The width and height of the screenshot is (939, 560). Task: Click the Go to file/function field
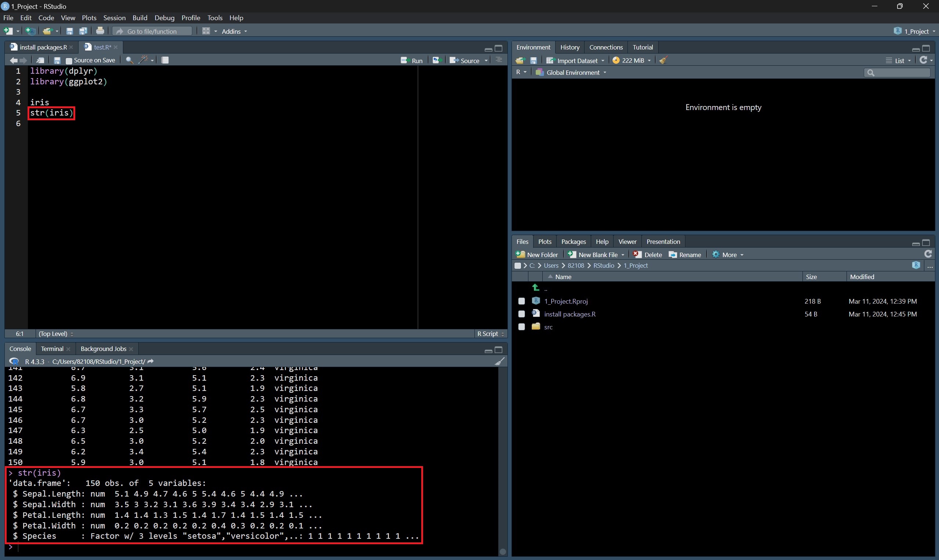pyautogui.click(x=153, y=31)
